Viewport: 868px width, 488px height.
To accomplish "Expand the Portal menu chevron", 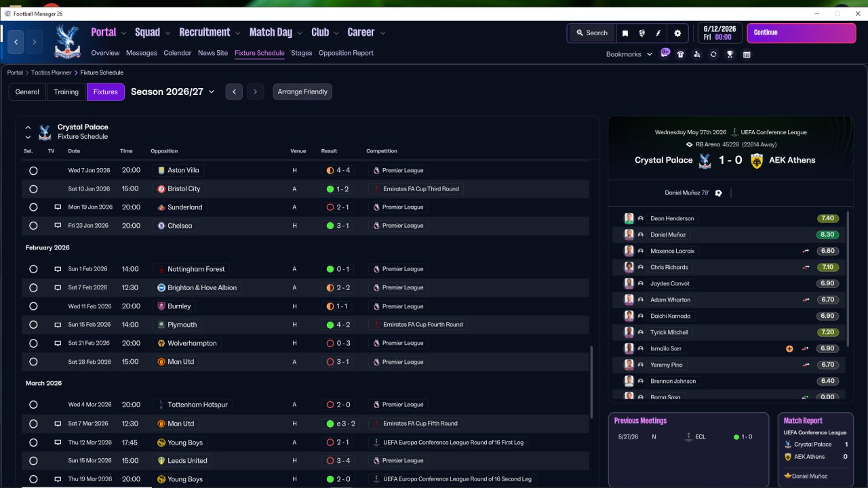I will 123,33.
